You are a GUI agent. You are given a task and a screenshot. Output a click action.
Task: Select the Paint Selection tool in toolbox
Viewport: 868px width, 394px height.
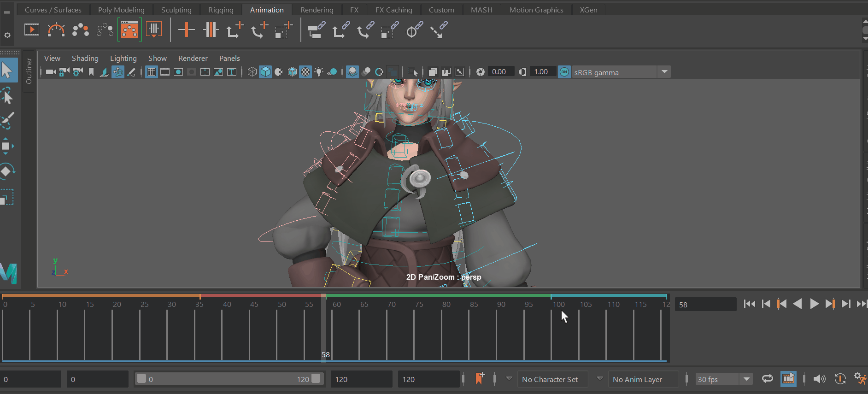(8, 121)
